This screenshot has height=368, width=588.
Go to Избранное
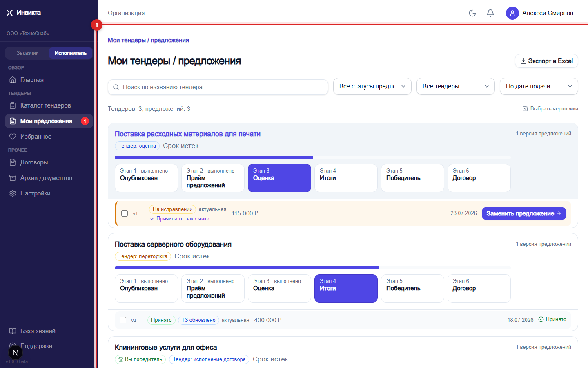pyautogui.click(x=49, y=137)
